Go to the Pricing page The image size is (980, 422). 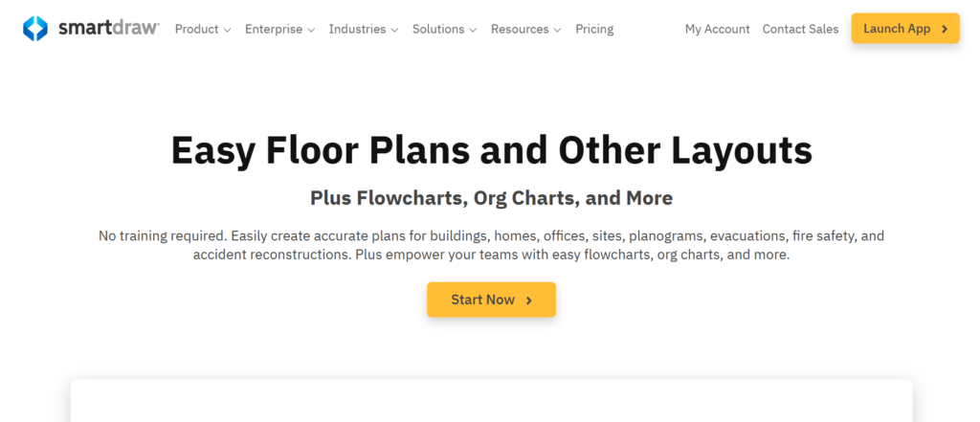pos(594,29)
